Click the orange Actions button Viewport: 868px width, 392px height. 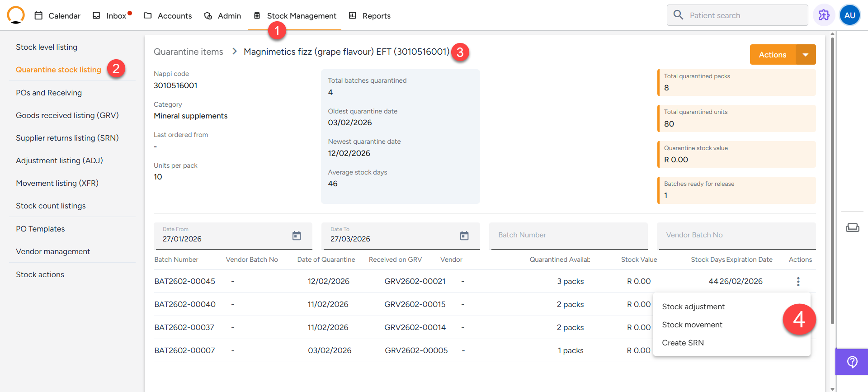(x=772, y=55)
